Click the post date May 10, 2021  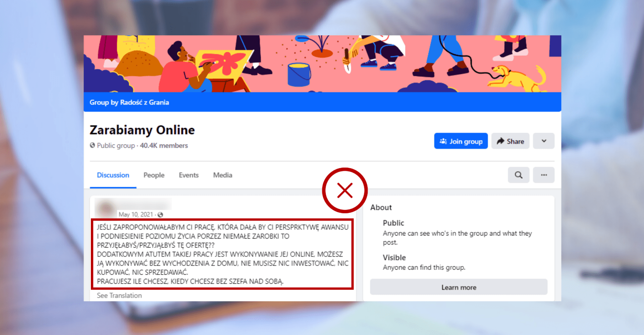coord(136,214)
